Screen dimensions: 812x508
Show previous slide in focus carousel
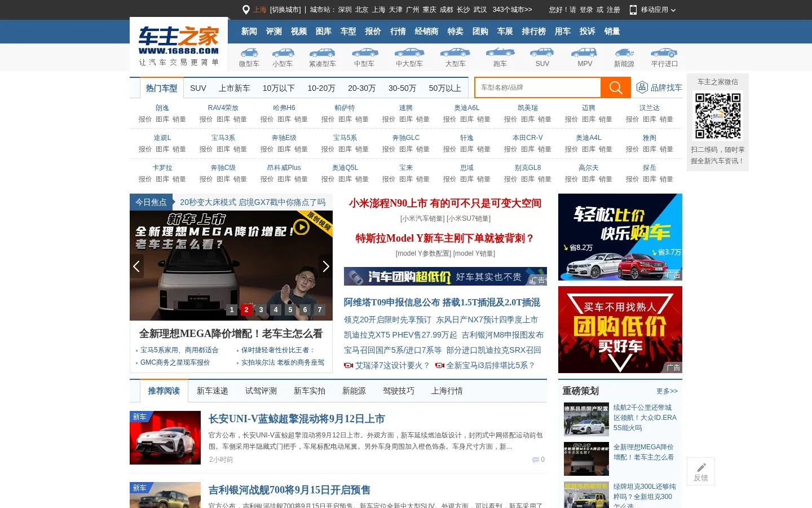click(136, 266)
